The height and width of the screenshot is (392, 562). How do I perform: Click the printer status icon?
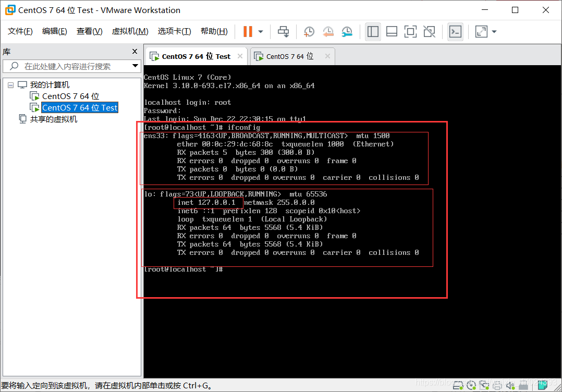pos(497,386)
